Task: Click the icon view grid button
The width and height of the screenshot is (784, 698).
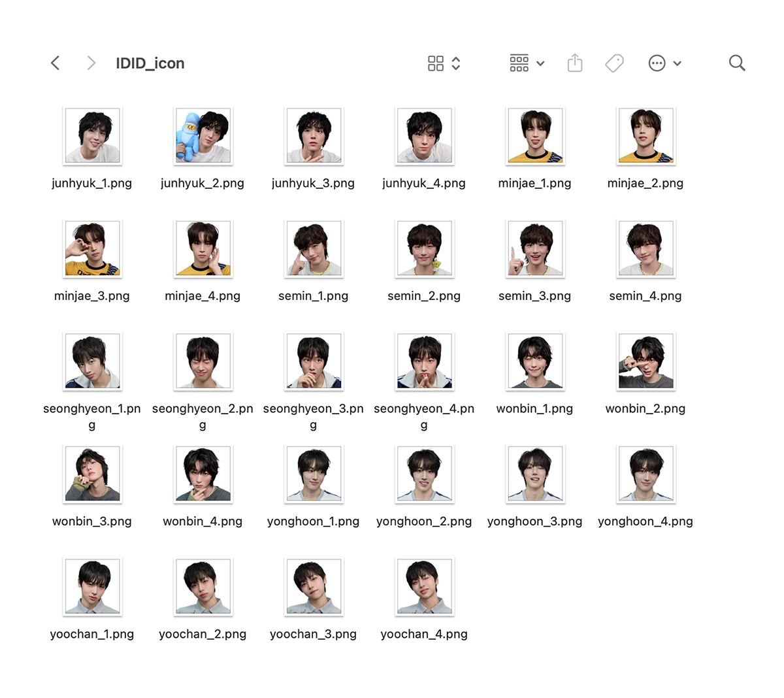Action: coord(436,63)
